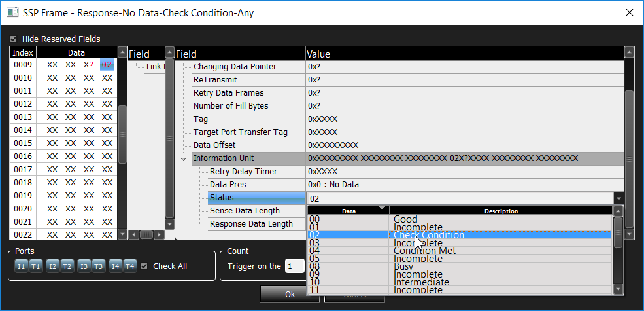Click right arrow of middle panel horizontal scrollbar
Screen dimensions: 644x311
(x=160, y=235)
